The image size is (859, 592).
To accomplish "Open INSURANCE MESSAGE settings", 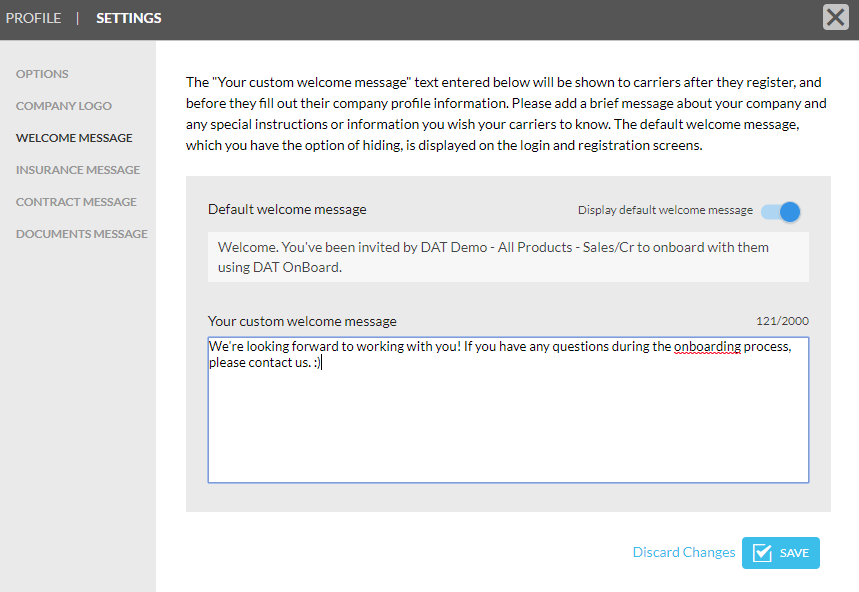I will tap(78, 170).
